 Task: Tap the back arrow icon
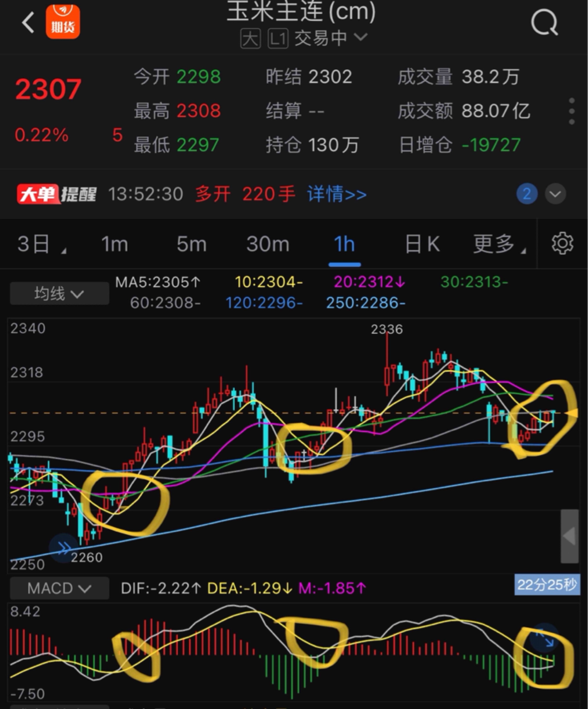pos(28,22)
